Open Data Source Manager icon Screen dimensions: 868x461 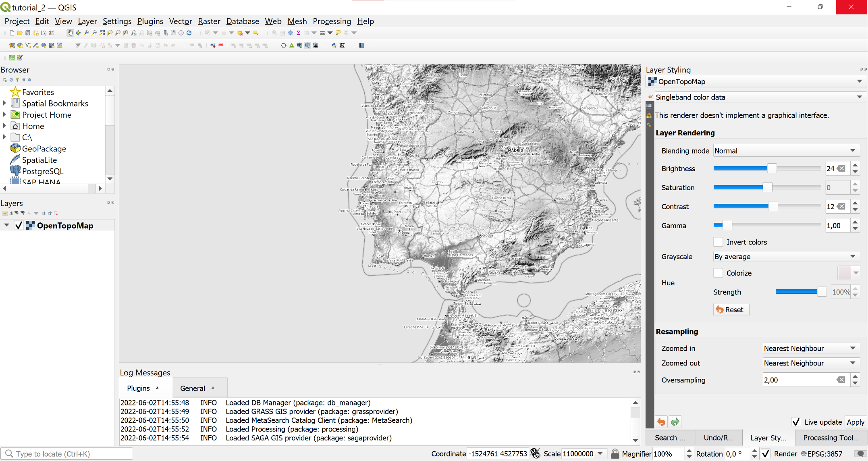point(12,46)
